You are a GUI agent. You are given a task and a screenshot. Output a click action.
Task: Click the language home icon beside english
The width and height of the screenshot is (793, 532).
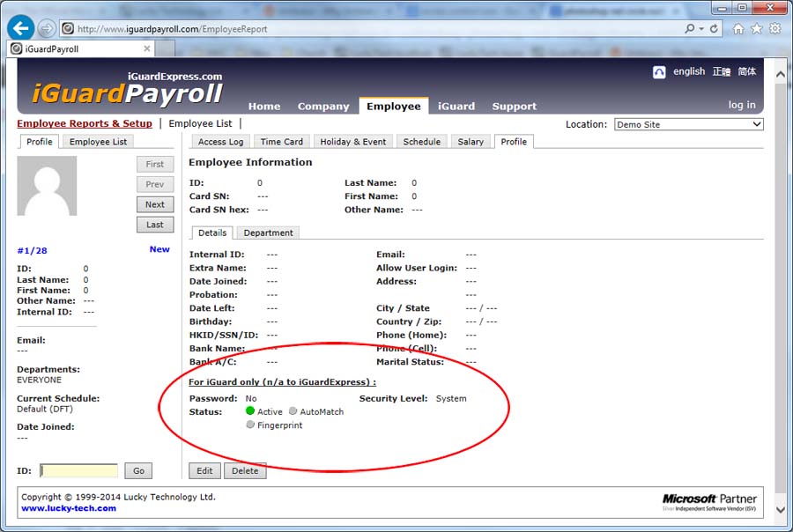point(659,72)
